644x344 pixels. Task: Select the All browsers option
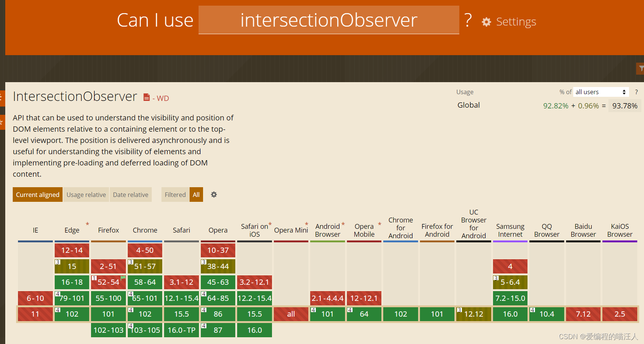[x=196, y=195]
